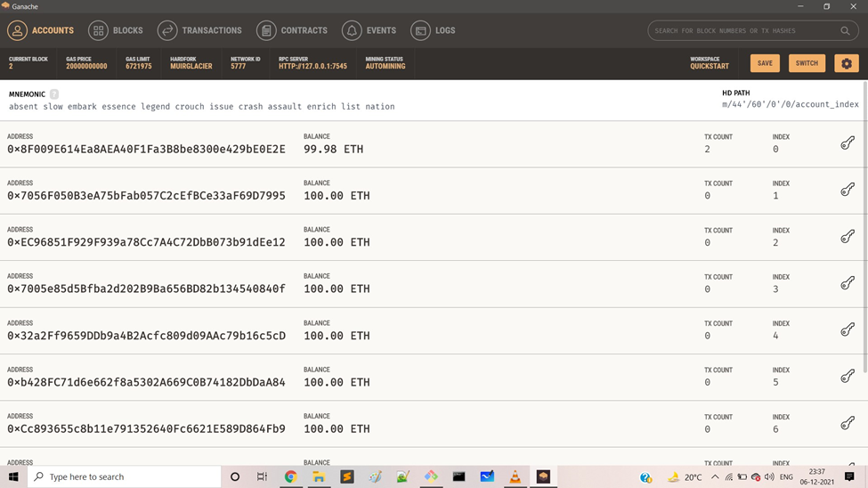Open the Events tab
The width and height of the screenshot is (868, 488).
point(369,30)
